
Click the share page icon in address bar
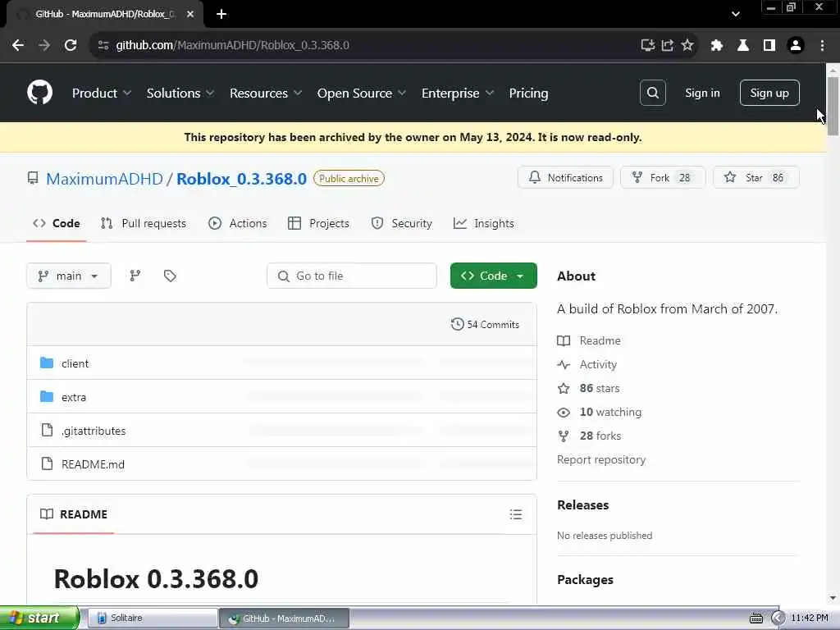point(668,45)
